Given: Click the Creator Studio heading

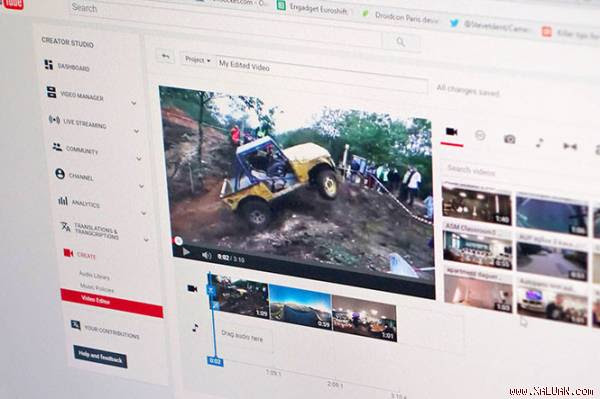Looking at the screenshot, I should (x=67, y=42).
